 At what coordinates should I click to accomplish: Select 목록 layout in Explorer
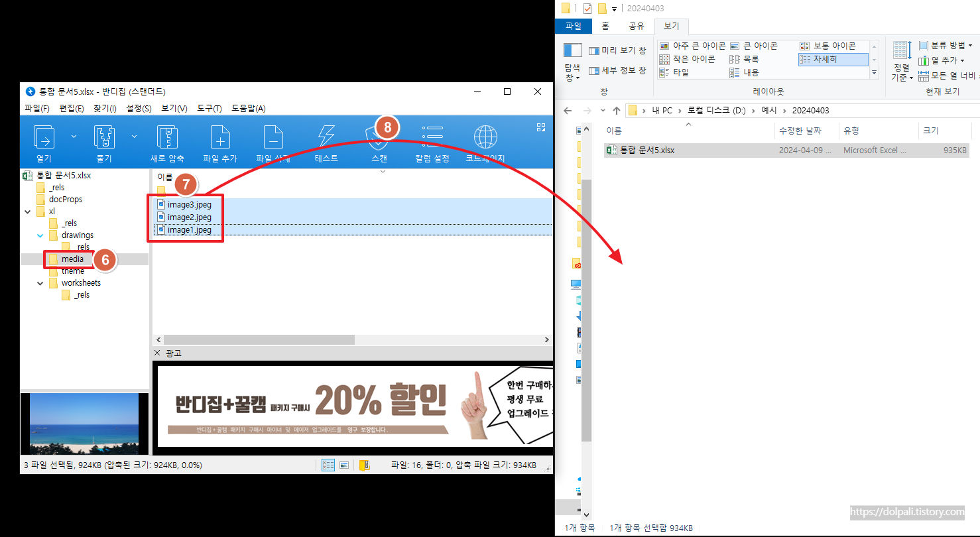coord(744,59)
